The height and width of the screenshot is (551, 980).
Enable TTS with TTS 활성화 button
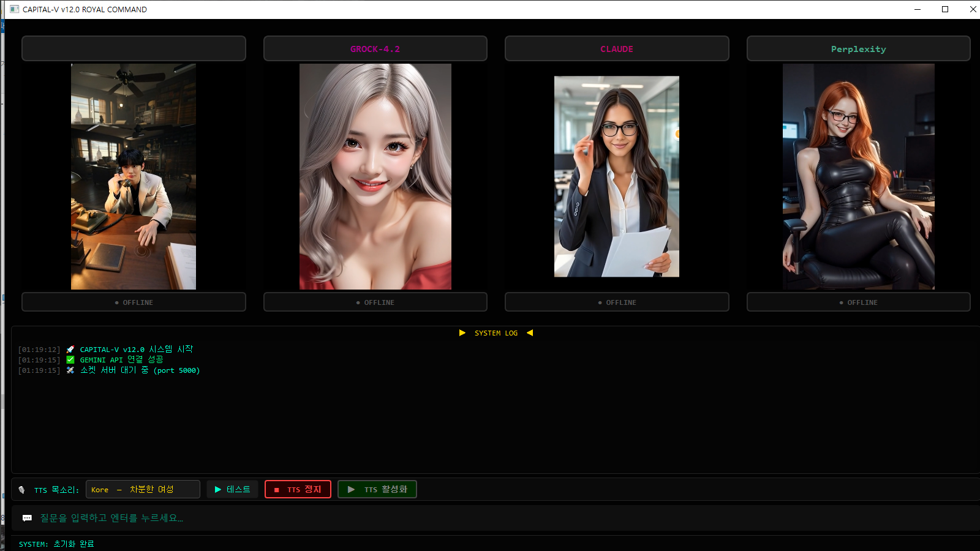click(377, 489)
